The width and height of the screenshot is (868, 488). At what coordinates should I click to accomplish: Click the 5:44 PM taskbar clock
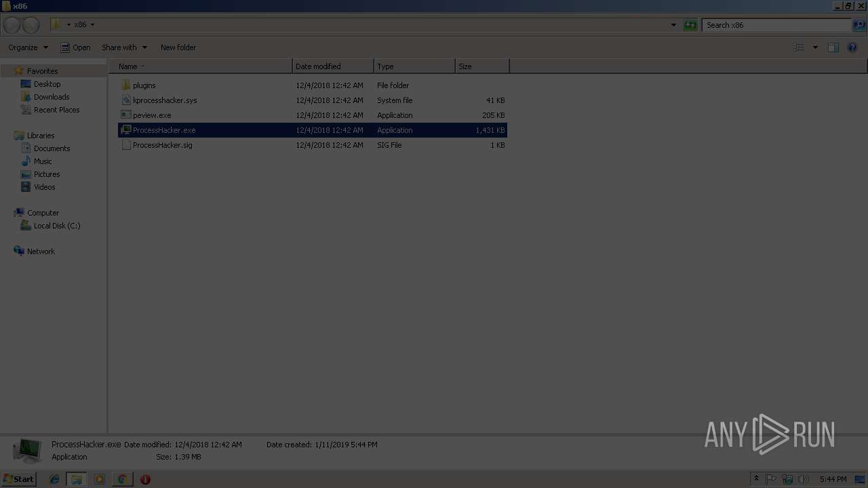click(833, 479)
